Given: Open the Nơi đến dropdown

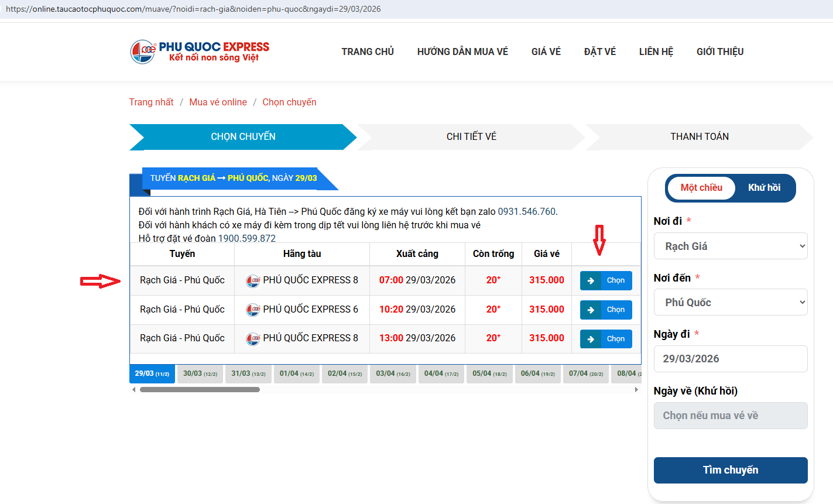Looking at the screenshot, I should coord(730,303).
